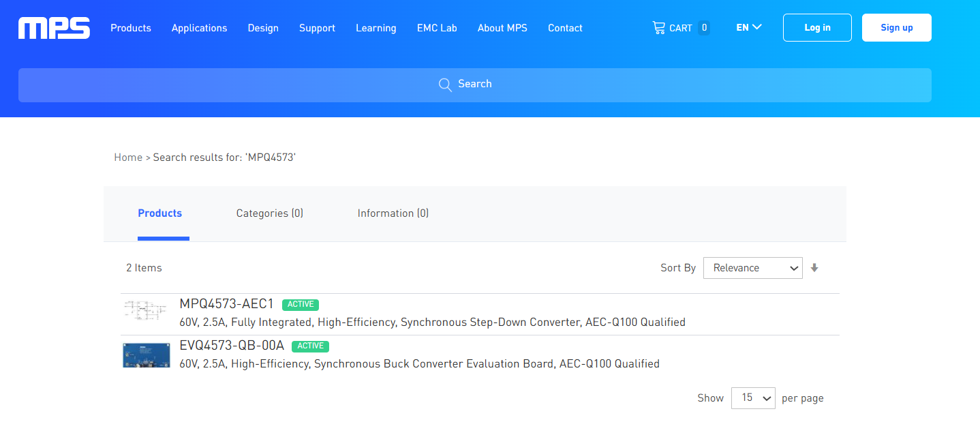Click the EVQ4573-QB-00A ACTIVE badge

(310, 346)
